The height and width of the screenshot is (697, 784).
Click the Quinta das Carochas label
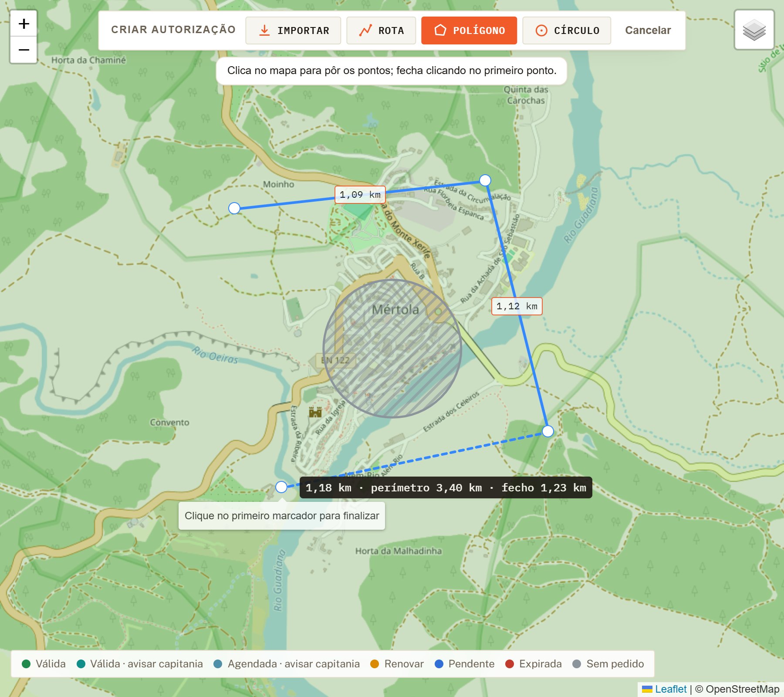[x=526, y=95]
